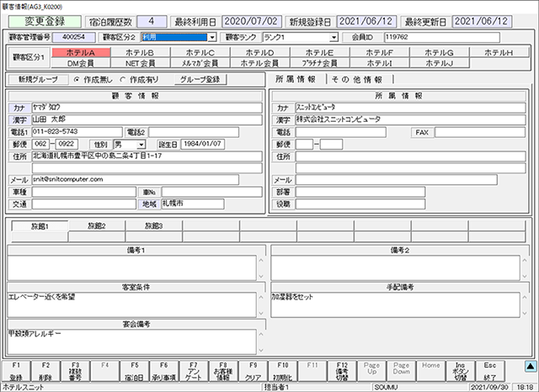Click the 客室条件 text area
This screenshot has height=392, width=539.
[132, 305]
